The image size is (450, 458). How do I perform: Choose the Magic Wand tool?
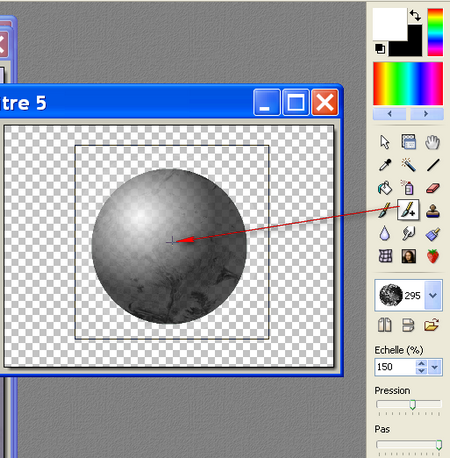pyautogui.click(x=408, y=165)
